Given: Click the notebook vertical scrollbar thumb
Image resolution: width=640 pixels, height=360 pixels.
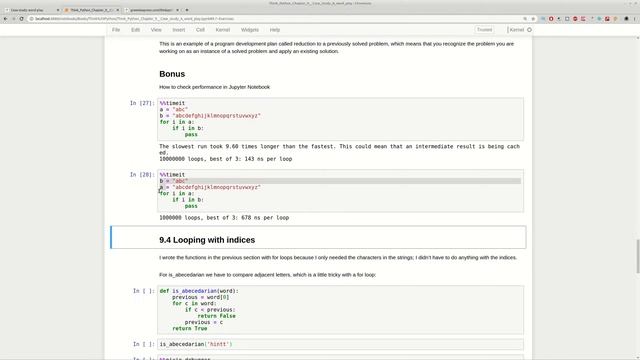Looking at the screenshot, I should [638, 256].
